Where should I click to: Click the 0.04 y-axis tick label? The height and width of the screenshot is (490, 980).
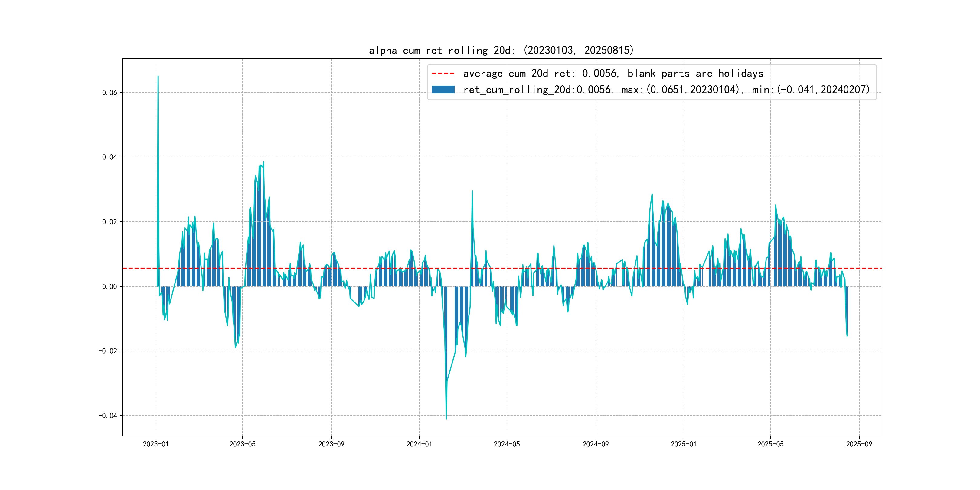(x=109, y=157)
